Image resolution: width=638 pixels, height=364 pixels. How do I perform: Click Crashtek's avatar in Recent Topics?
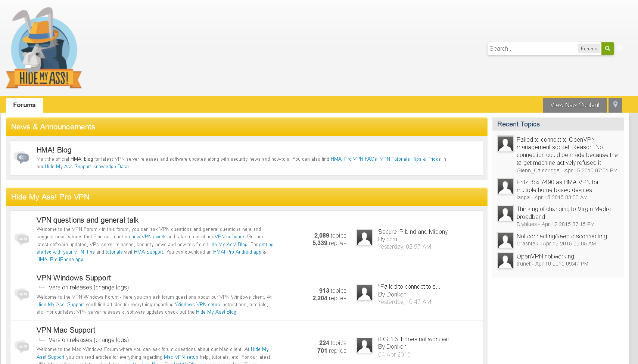[505, 241]
